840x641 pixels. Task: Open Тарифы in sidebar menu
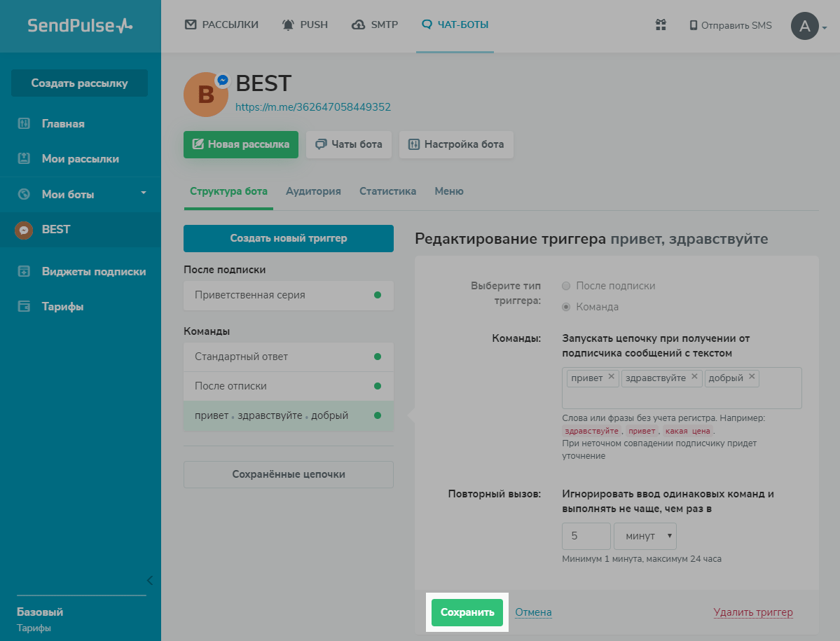tap(62, 306)
